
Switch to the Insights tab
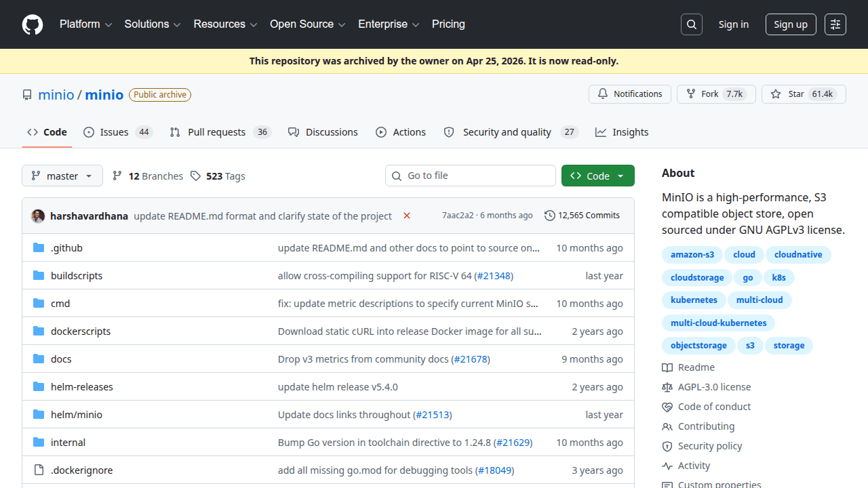(622, 132)
